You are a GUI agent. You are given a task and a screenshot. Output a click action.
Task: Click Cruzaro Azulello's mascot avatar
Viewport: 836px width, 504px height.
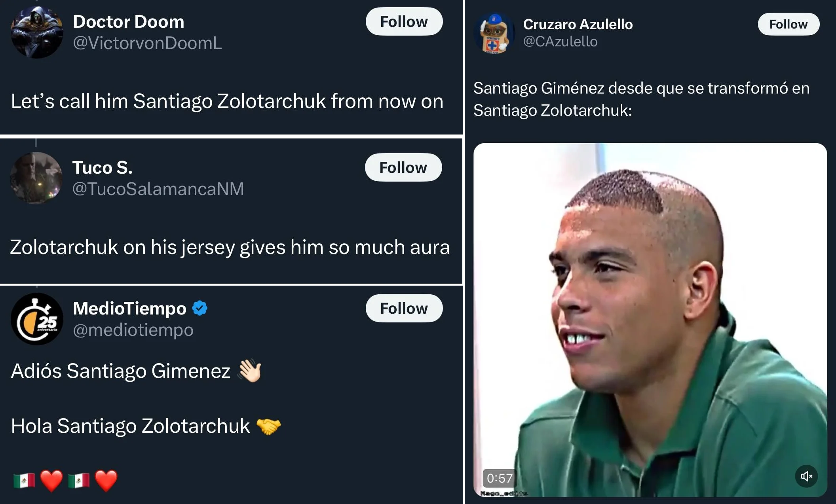[494, 33]
